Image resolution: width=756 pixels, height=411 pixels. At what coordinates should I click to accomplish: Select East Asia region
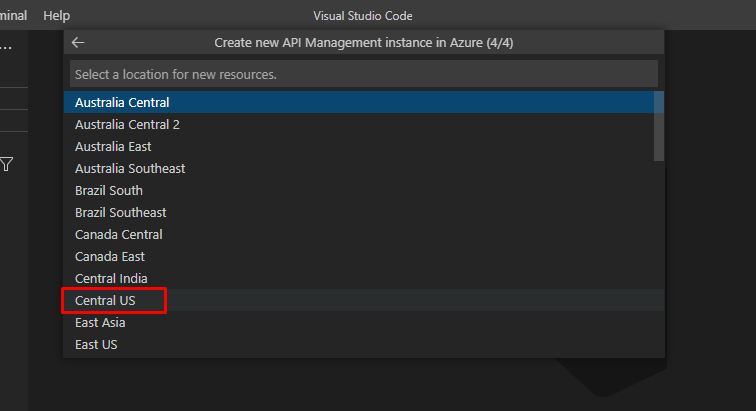(x=100, y=322)
